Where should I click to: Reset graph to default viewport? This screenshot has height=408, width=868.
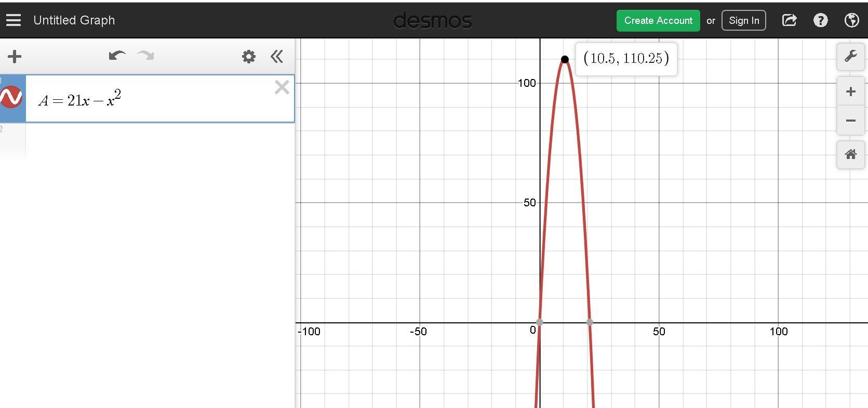(851, 154)
